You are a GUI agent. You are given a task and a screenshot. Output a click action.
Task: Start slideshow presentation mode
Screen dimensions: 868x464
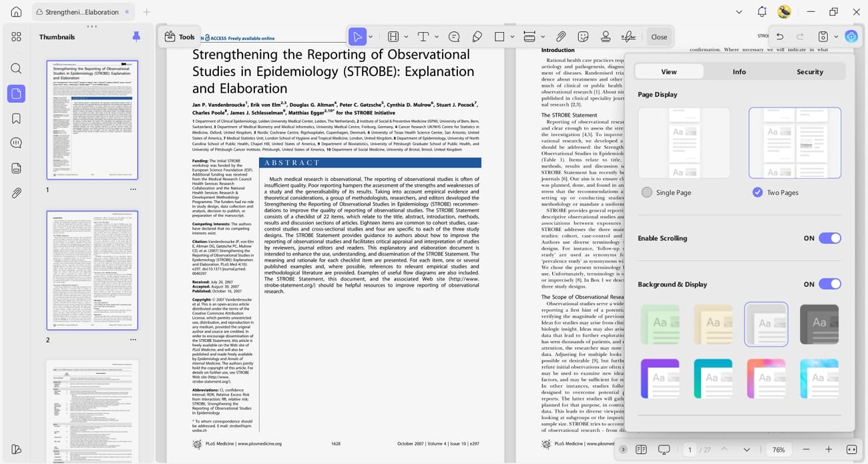pos(664,449)
